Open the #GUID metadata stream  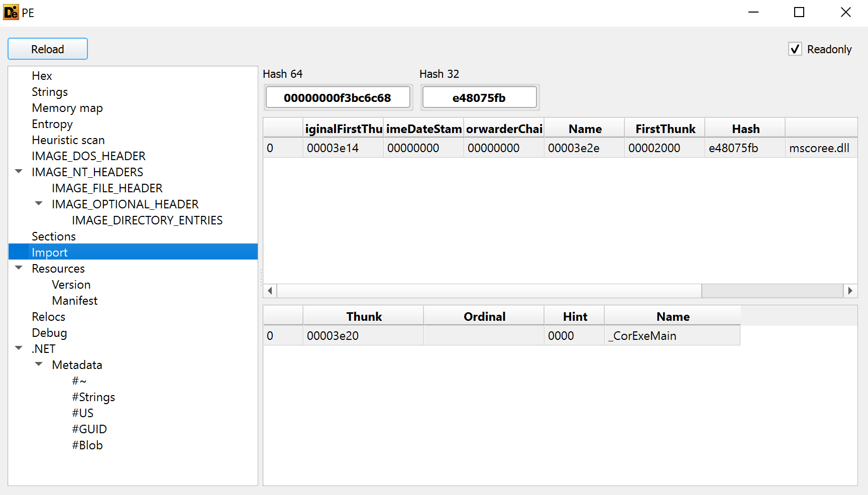tap(88, 429)
